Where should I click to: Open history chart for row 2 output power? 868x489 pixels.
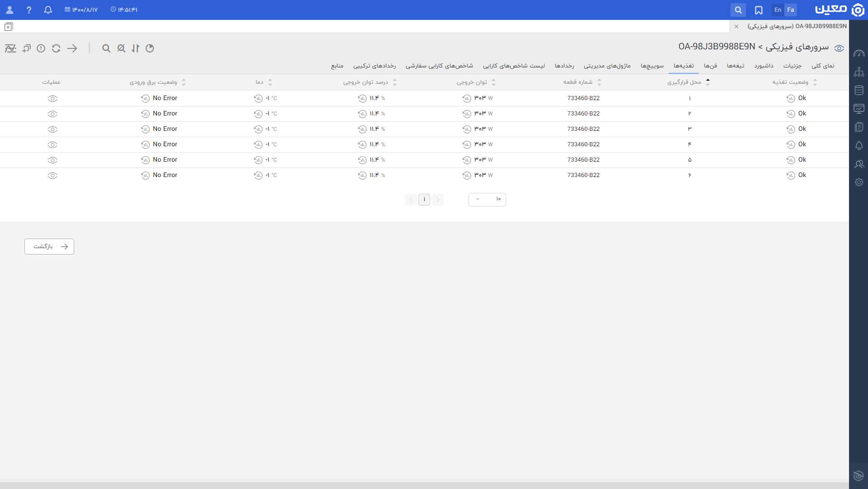(467, 114)
